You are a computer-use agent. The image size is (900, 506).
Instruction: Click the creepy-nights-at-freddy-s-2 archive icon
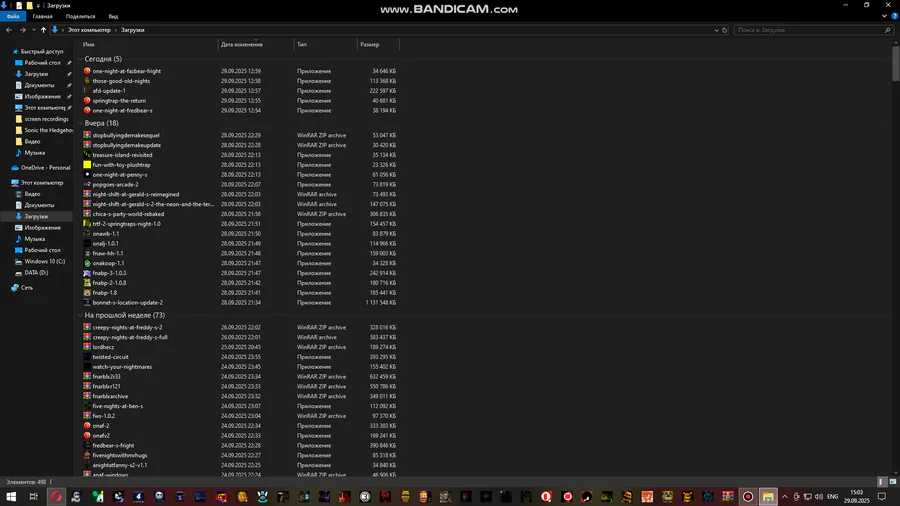point(87,327)
